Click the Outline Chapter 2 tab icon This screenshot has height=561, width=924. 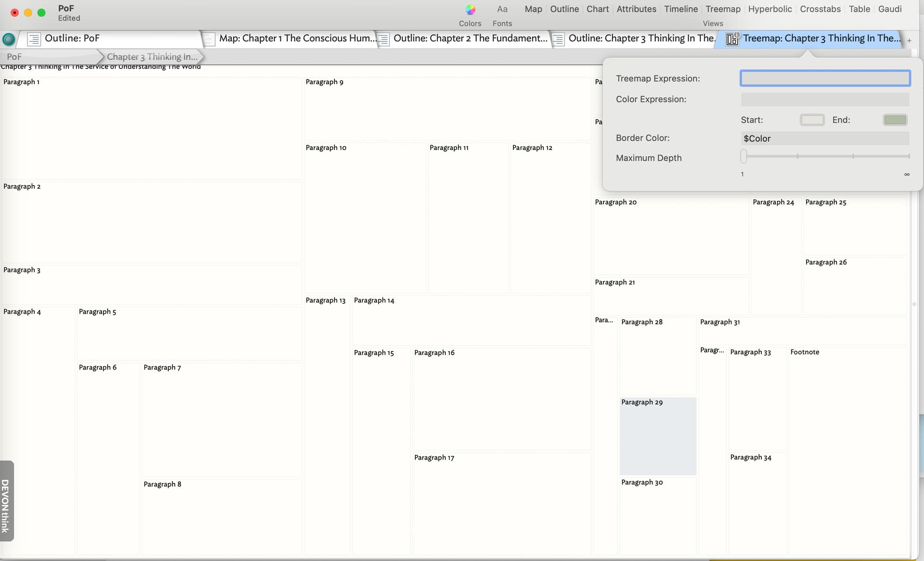(x=383, y=39)
